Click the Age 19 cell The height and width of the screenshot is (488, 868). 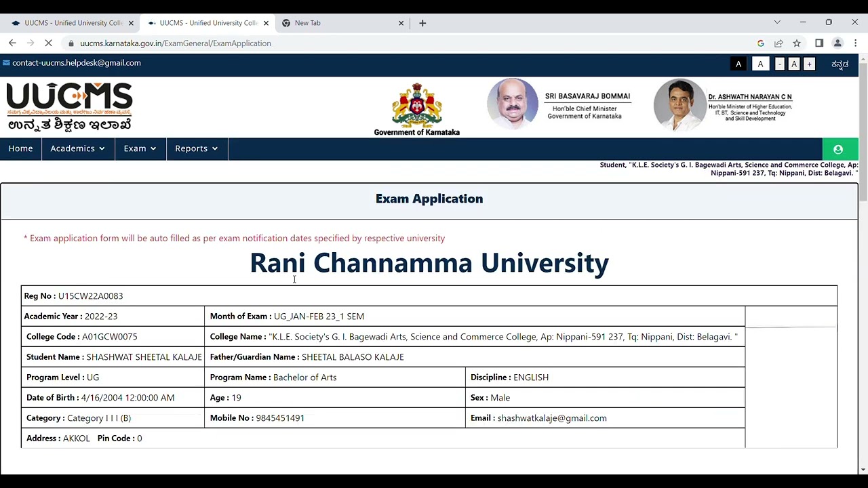point(335,398)
